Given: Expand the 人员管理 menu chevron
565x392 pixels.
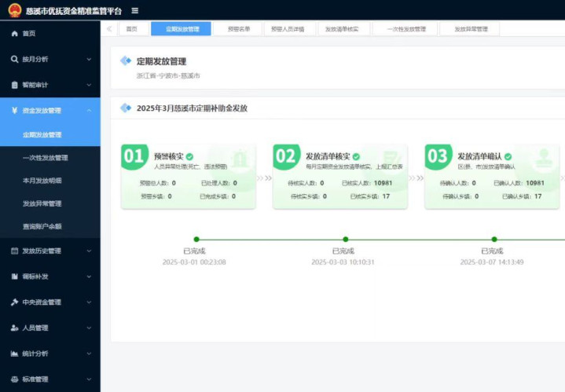Looking at the screenshot, I should click(x=89, y=328).
